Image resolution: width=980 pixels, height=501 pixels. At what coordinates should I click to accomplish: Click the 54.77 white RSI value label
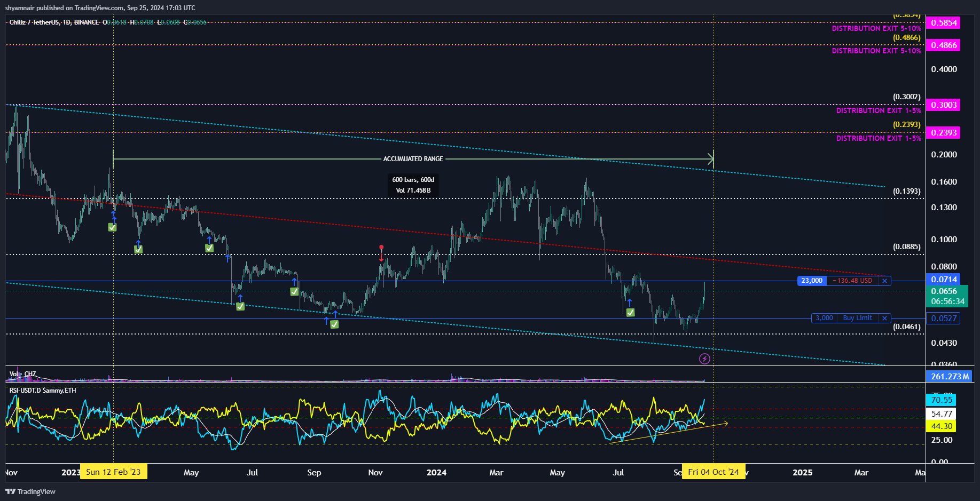(x=941, y=413)
